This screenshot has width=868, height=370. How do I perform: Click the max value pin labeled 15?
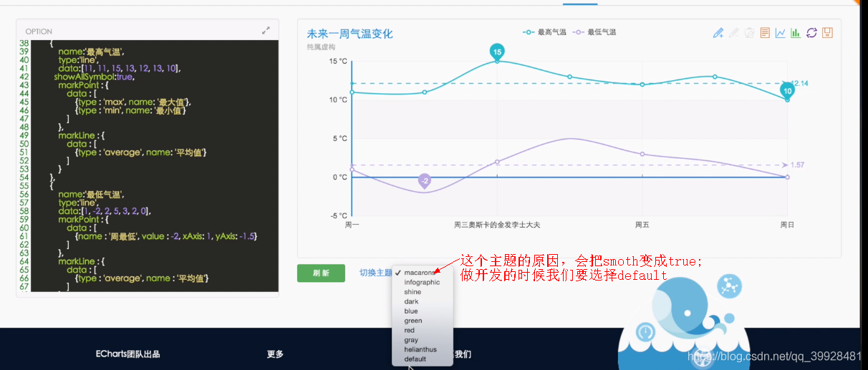point(497,51)
